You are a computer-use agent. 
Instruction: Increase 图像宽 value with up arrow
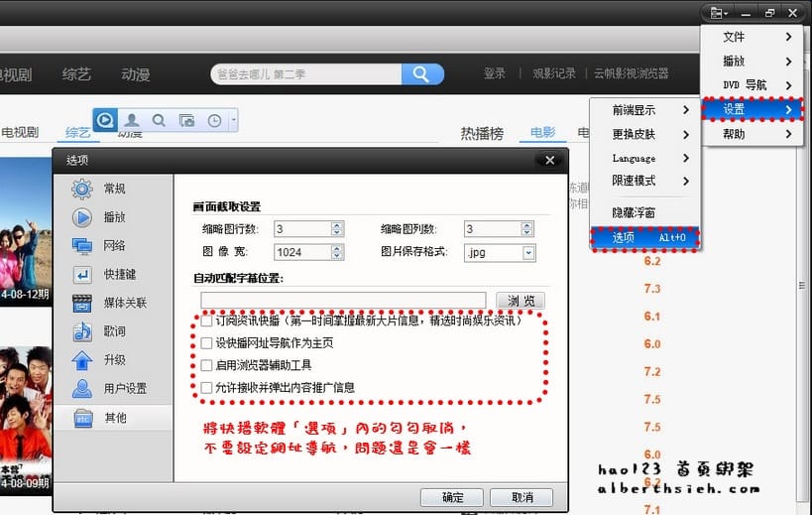(x=337, y=249)
